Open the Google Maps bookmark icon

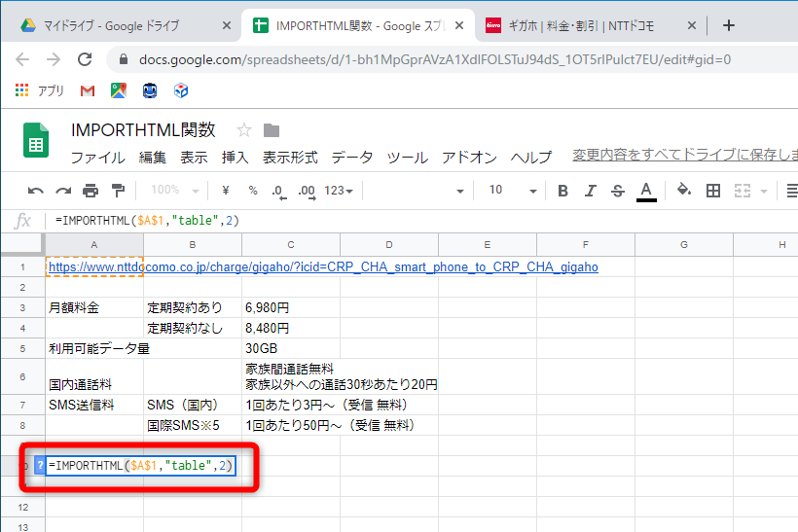[x=119, y=90]
